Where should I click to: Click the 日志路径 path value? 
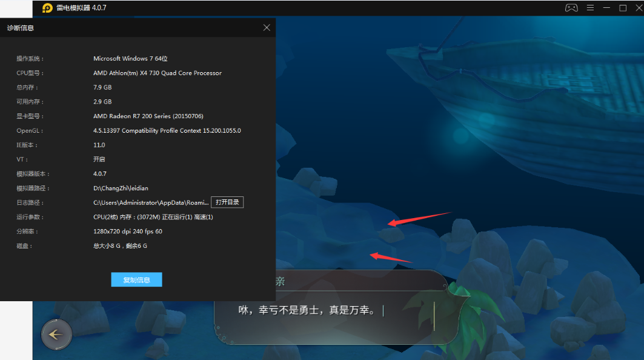click(151, 202)
